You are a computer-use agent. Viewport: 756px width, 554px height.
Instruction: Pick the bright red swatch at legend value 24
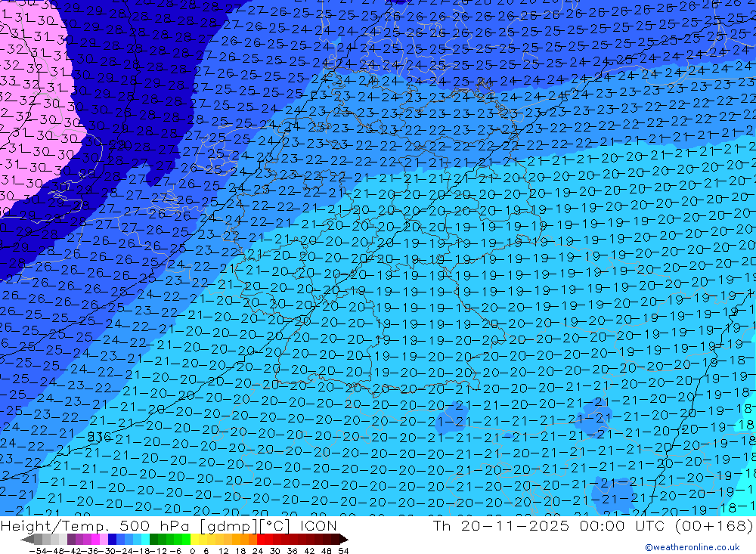pos(261,540)
